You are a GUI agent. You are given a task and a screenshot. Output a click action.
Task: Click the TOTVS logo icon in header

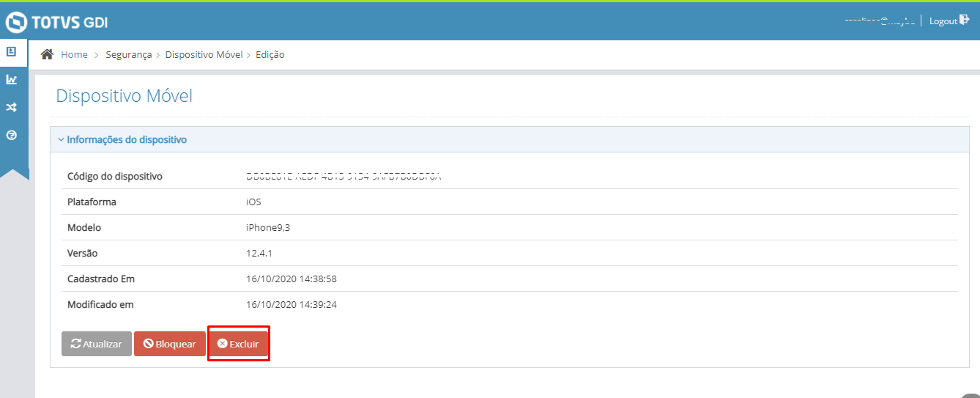coord(16,22)
